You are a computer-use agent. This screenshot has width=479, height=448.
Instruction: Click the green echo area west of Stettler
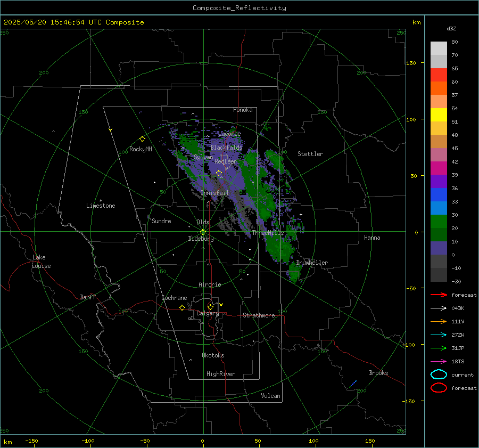(274, 160)
